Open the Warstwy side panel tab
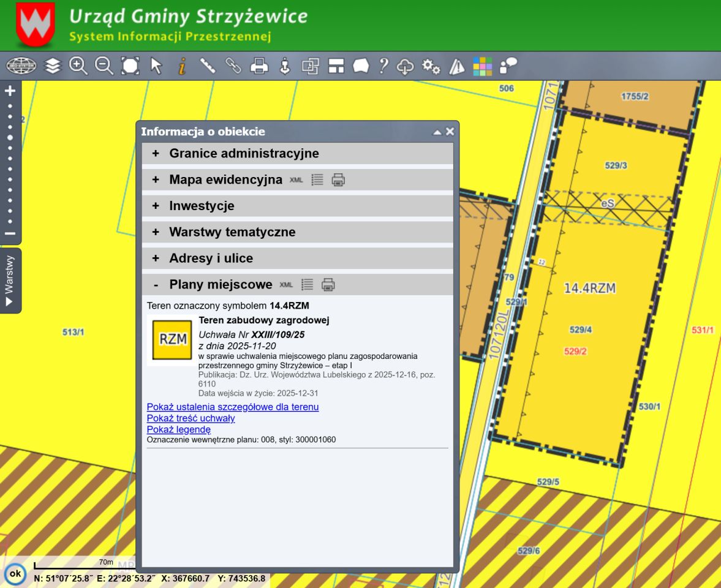 click(x=10, y=281)
